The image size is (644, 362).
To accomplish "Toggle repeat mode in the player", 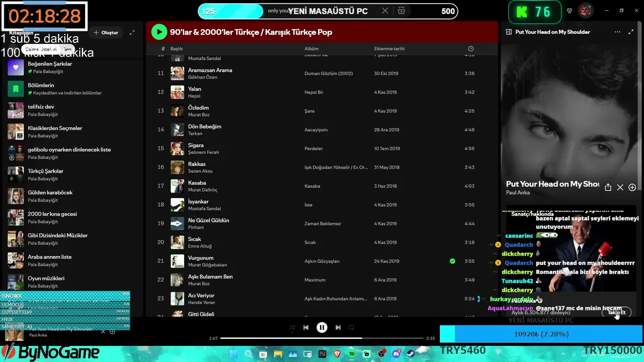I will tap(352, 327).
